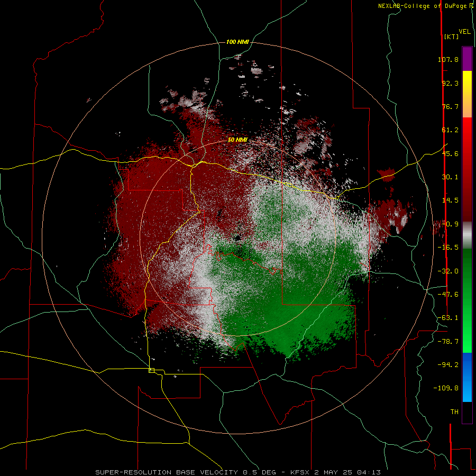Select the 30.1 scale value
The height and width of the screenshot is (476, 476).
click(450, 177)
